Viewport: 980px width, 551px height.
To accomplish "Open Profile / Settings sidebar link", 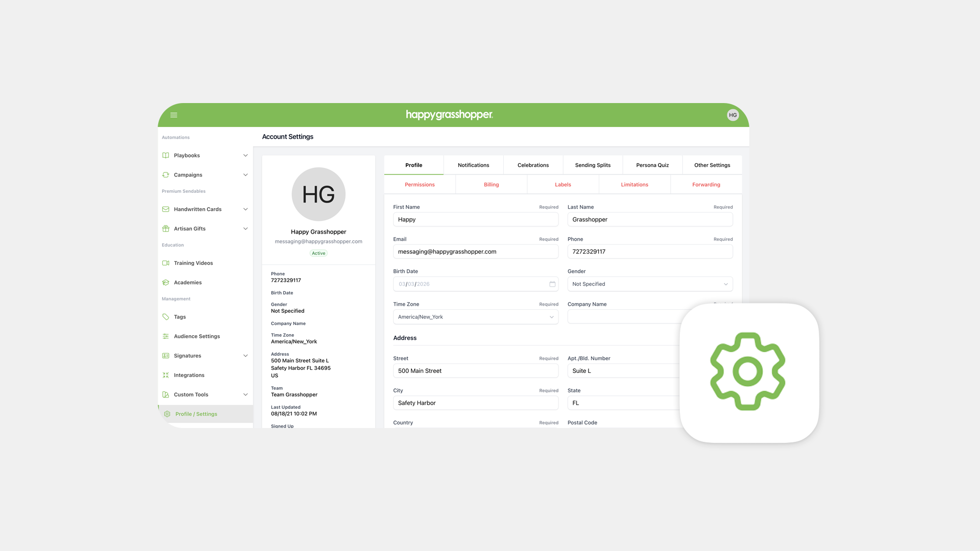I will tap(197, 414).
